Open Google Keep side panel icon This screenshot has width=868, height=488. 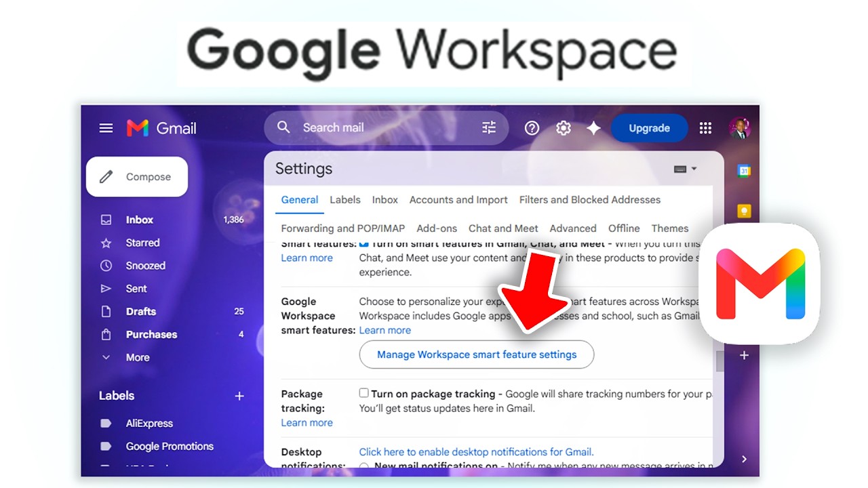pos(744,211)
